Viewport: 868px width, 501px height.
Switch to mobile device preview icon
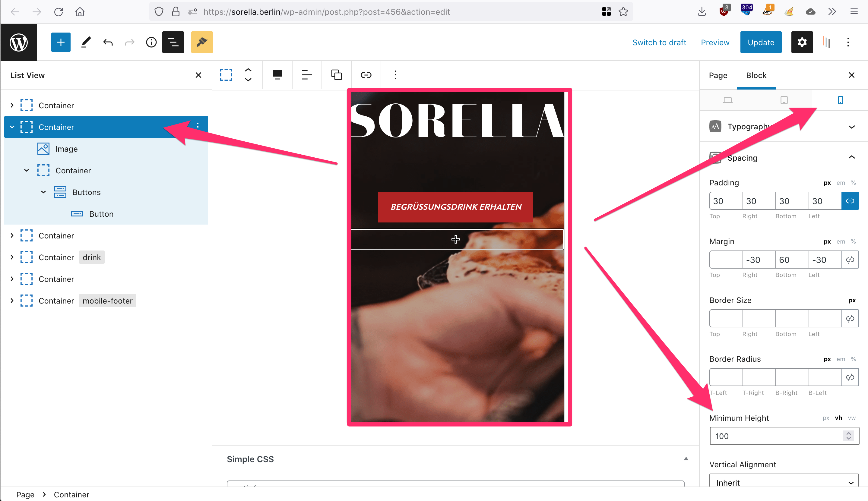841,100
